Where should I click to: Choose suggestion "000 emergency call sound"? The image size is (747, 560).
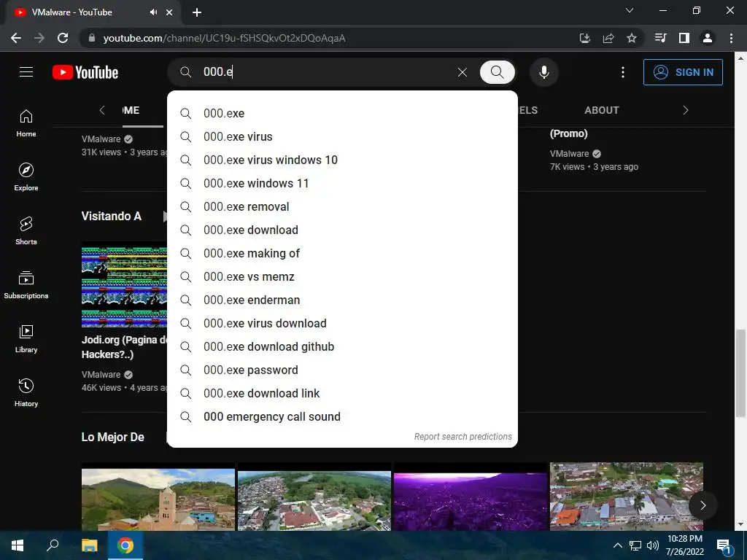pyautogui.click(x=342, y=416)
